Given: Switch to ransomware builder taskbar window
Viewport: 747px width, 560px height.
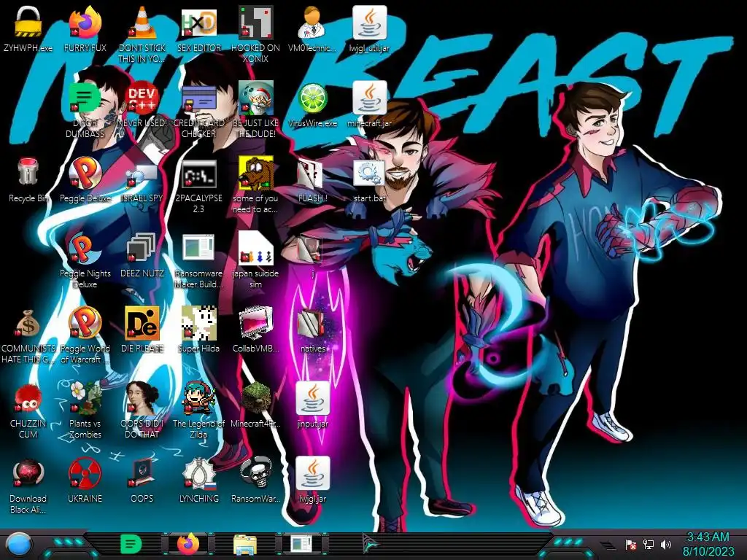Looking at the screenshot, I should 301,544.
